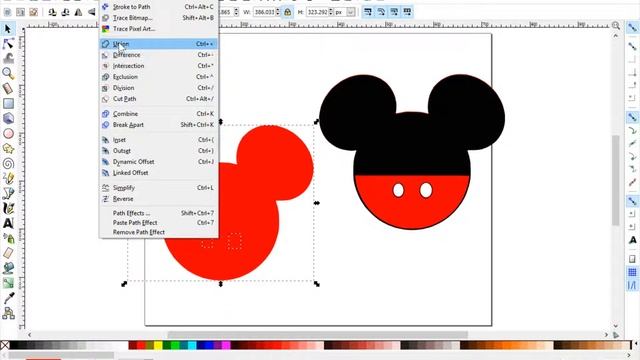Choose Exclusion menu entry
The height and width of the screenshot is (360, 640).
pyautogui.click(x=159, y=77)
